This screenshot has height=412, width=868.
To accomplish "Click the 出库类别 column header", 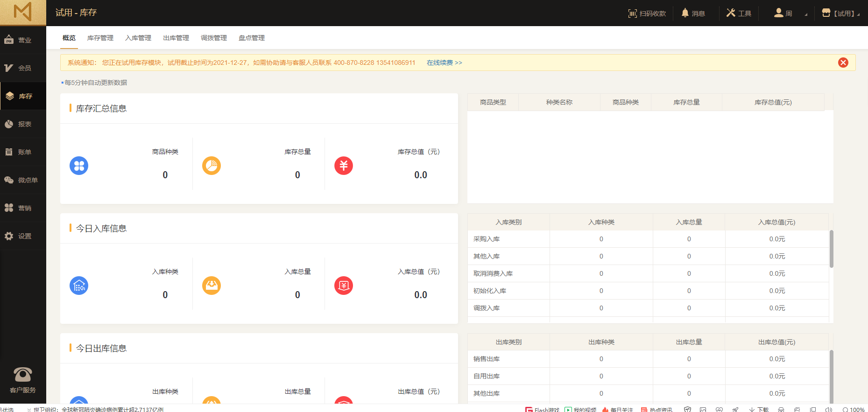I will click(508, 342).
